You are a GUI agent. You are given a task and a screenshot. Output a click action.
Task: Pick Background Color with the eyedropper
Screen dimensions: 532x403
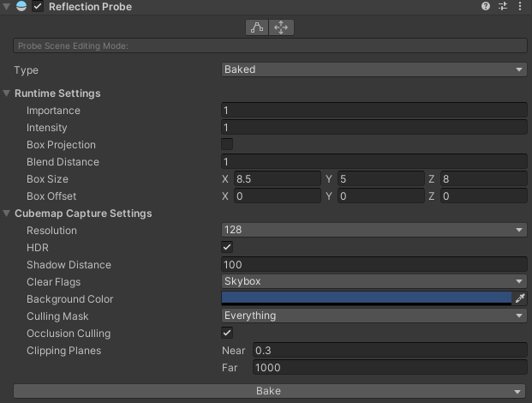click(519, 298)
